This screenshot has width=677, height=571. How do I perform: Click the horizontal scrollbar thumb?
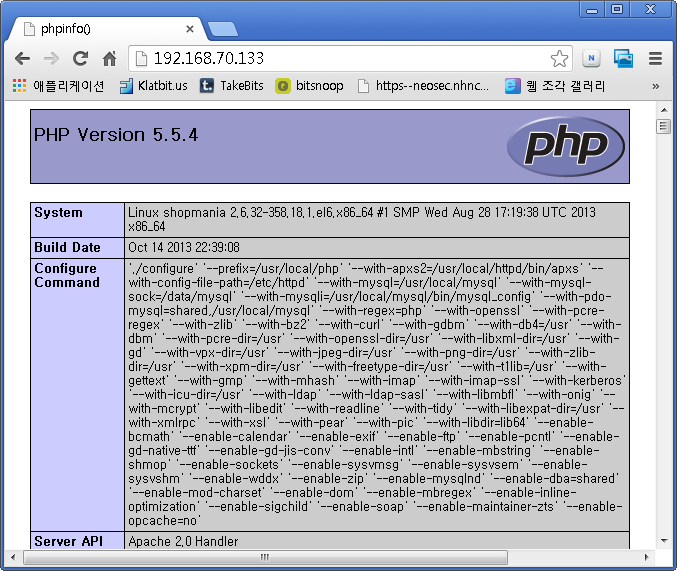click(265, 557)
